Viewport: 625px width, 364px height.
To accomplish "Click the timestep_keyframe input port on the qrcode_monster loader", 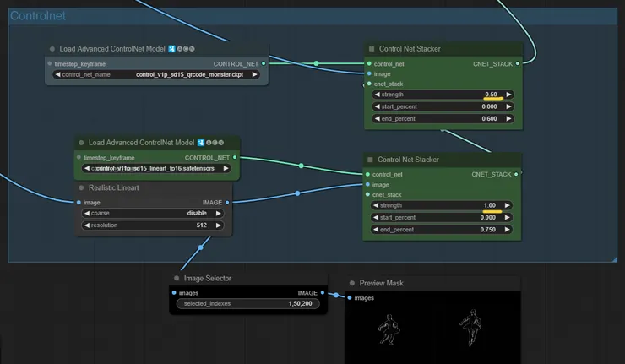I will click(x=50, y=63).
